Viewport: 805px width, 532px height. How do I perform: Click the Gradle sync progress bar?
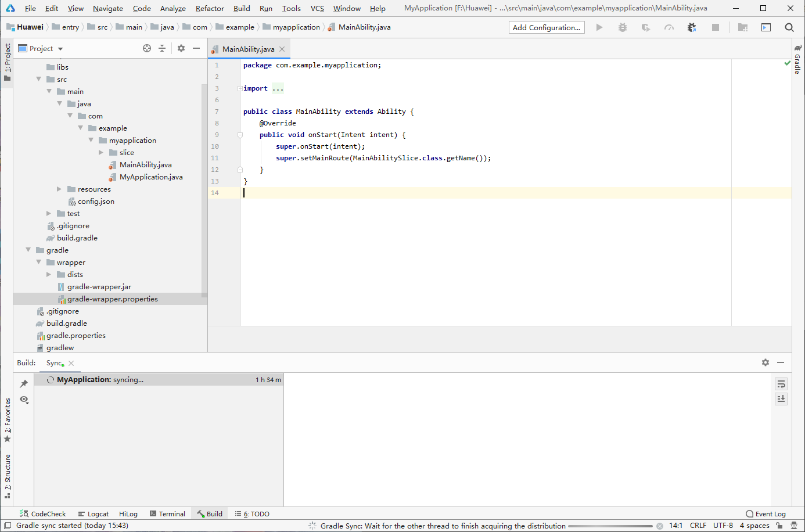[610, 526]
